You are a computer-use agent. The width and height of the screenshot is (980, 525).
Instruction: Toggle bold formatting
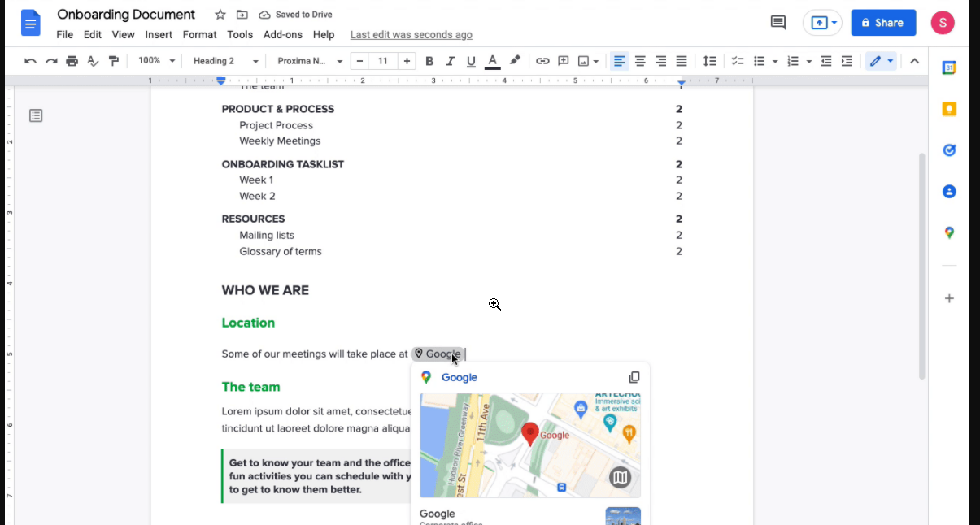pyautogui.click(x=429, y=61)
